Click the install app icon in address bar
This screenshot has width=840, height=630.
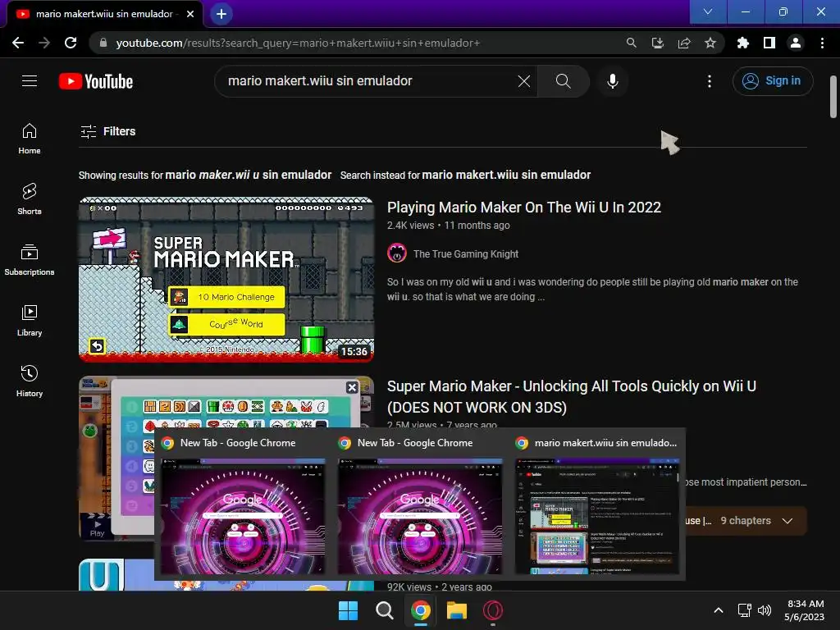click(657, 43)
